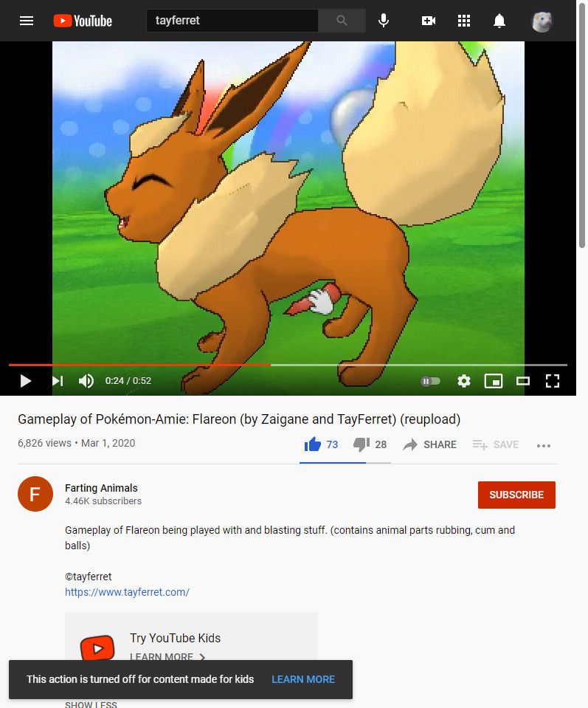Screen dimensions: 588x708
Task: Subscribe to the channel
Action: pyautogui.click(x=516, y=495)
